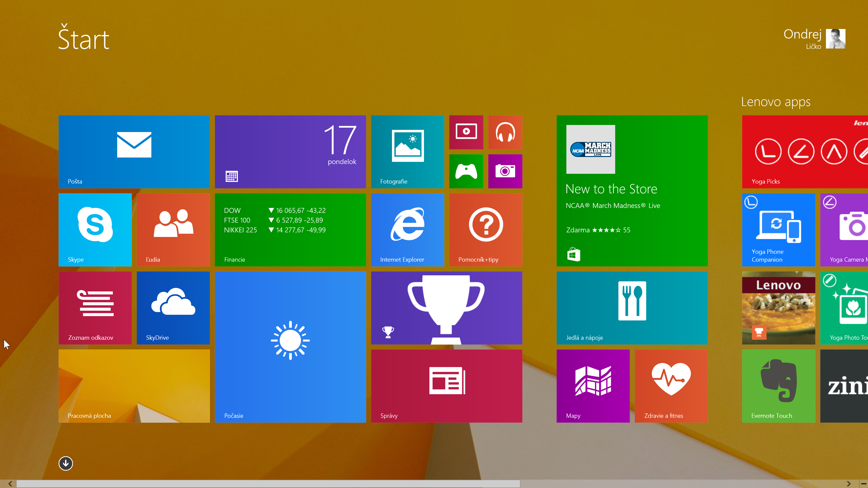Click the right scroll arrow
Viewport: 868px width, 488px height.
[x=848, y=484]
